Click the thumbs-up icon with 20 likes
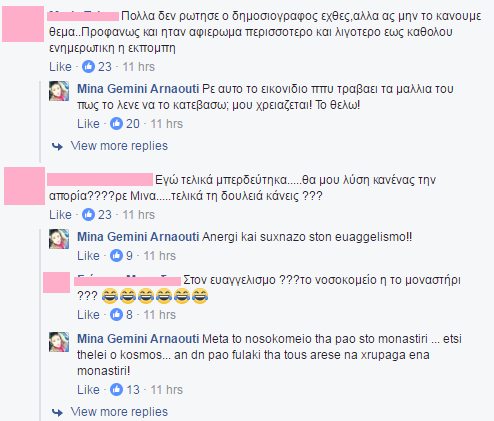Image resolution: width=494 pixels, height=421 pixels. pos(116,124)
